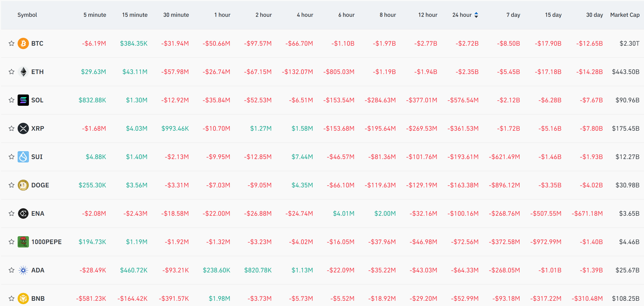
Task: Select DOGE 7 day value -$896.12M
Action: click(x=504, y=185)
